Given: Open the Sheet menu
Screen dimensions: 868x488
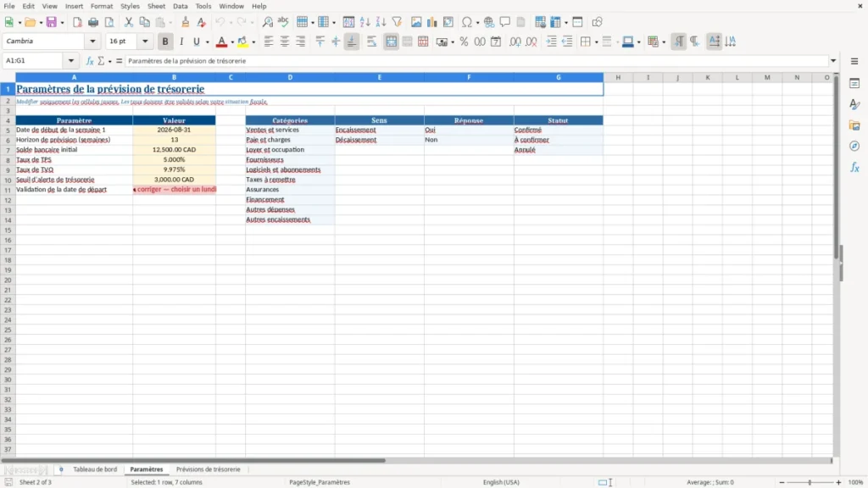Looking at the screenshot, I should click(x=156, y=6).
